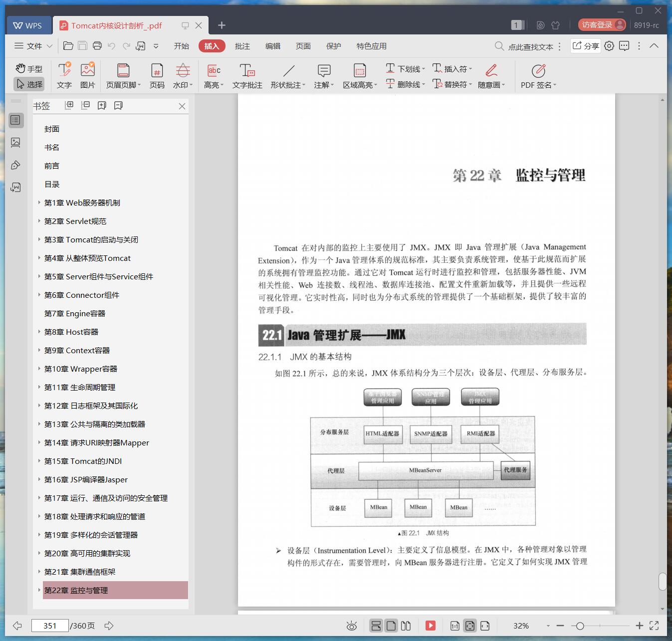Click zoom in plus button
This screenshot has height=641, width=672.
(640, 626)
